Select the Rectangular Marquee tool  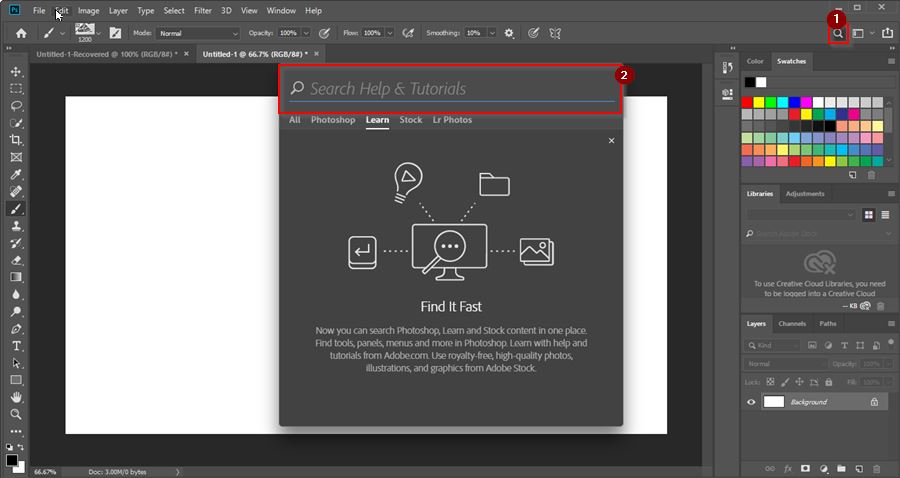pyautogui.click(x=16, y=88)
